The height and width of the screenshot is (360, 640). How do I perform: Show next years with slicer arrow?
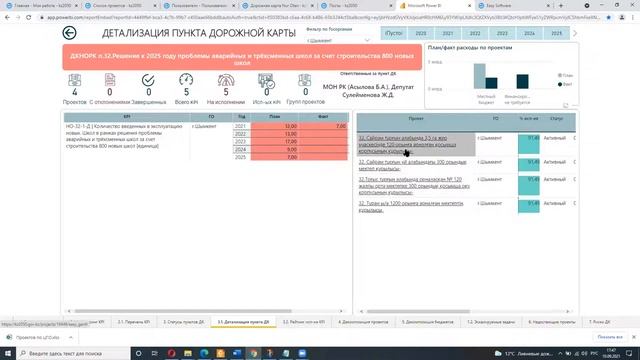pyautogui.click(x=575, y=33)
